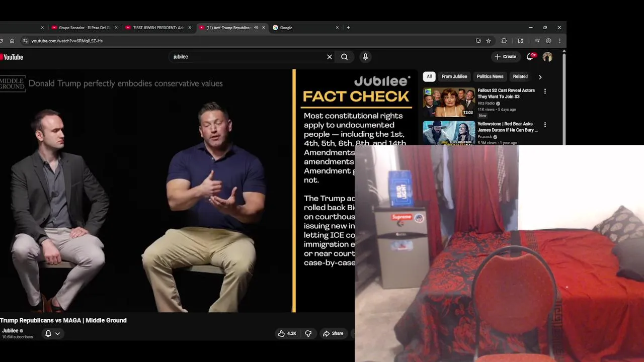
Task: Open Fallout S2 Cast Reveal video title
Action: coord(506,93)
